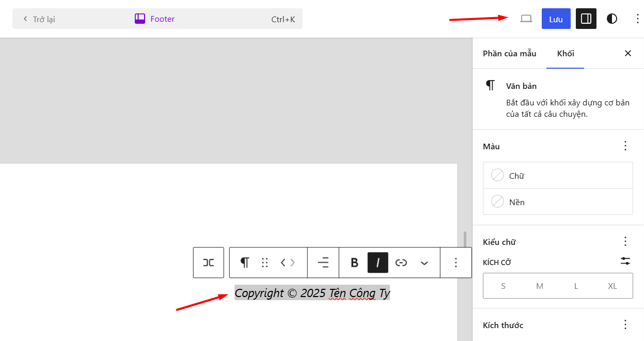The image size is (644, 341).
Task: Expand more rich text formatting options
Action: [424, 262]
